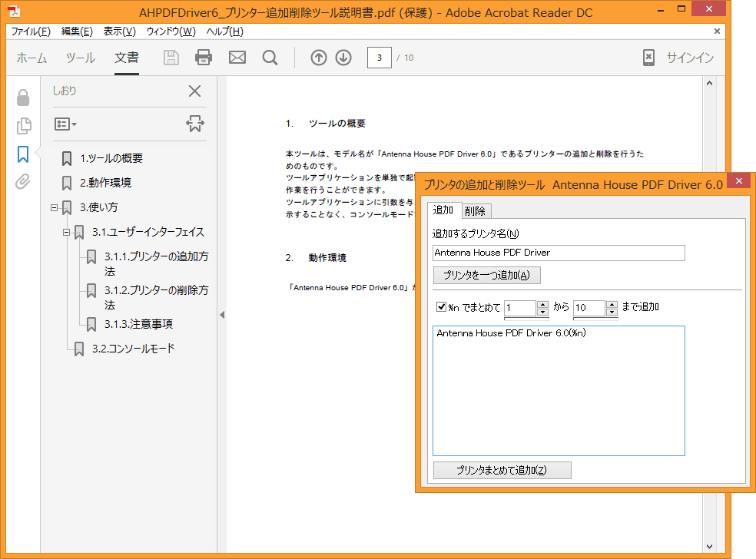
Task: Click the scroll up arrow in document
Action: pyautogui.click(x=709, y=84)
